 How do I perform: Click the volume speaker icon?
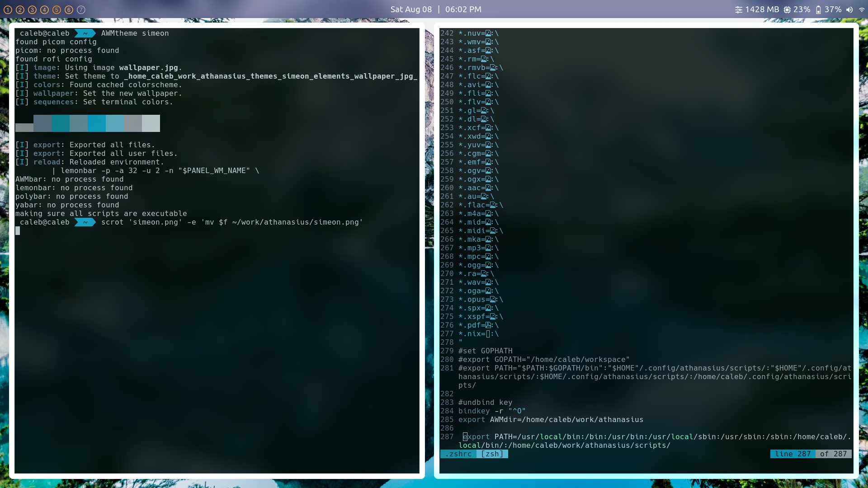(x=849, y=9)
